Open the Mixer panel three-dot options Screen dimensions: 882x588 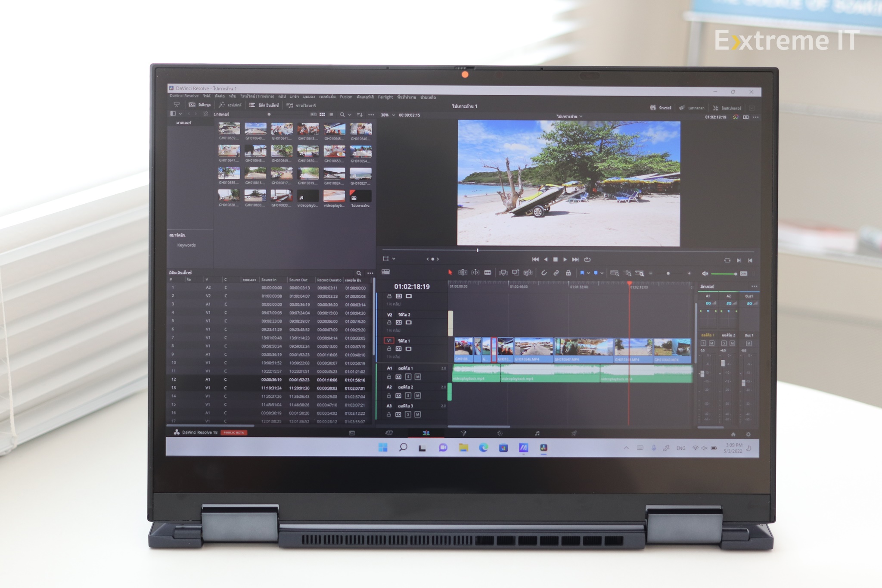[754, 286]
